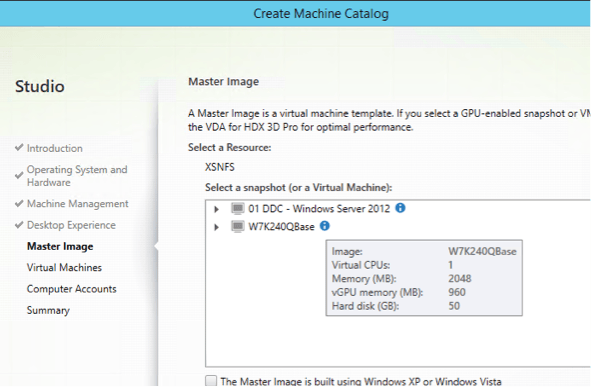Click the Operating System and Hardware checkmark
This screenshot has width=591, height=387.
click(x=19, y=175)
